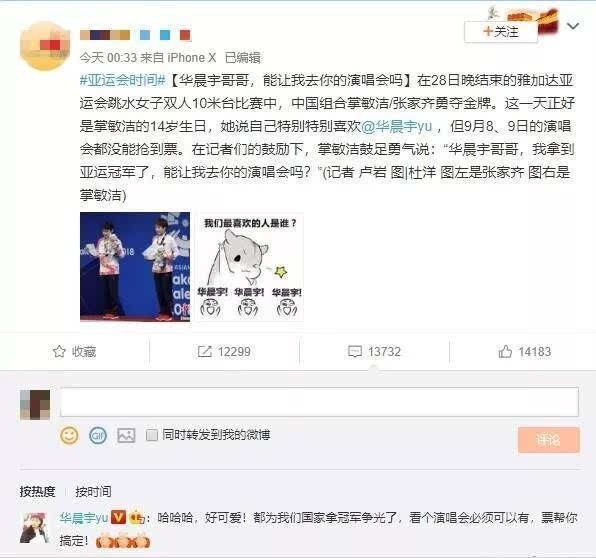Open the @华晨宇yu mention link

tap(396, 126)
